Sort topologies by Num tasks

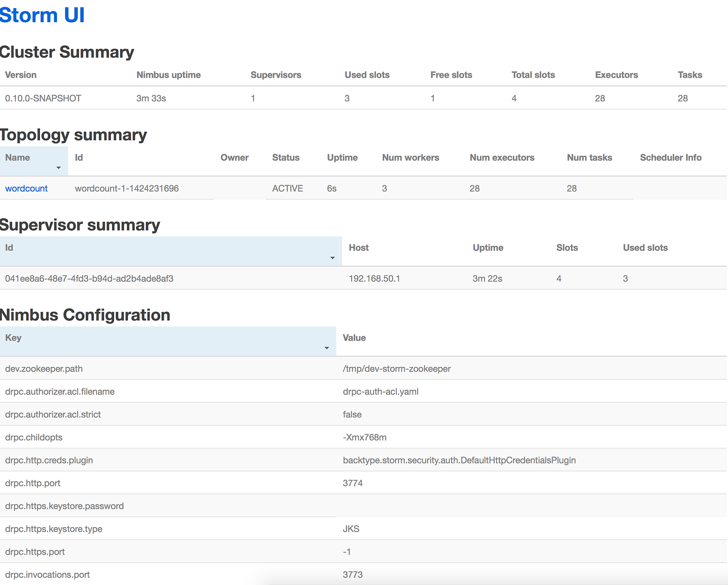coord(589,158)
